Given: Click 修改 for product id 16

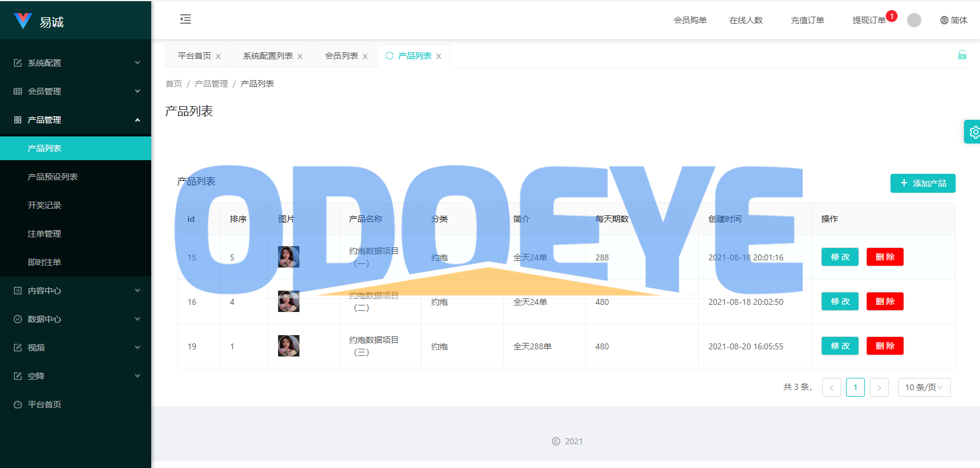Looking at the screenshot, I should pos(840,301).
